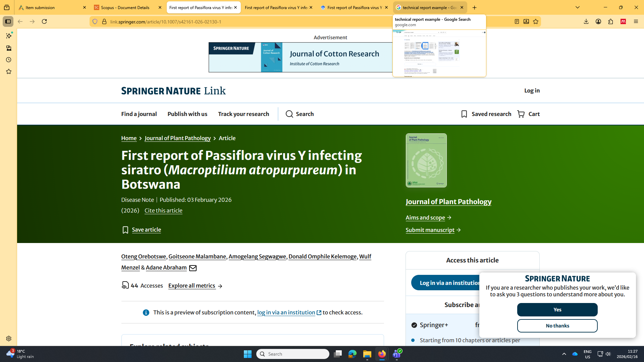Open the reader view icon in address bar

pos(517,21)
